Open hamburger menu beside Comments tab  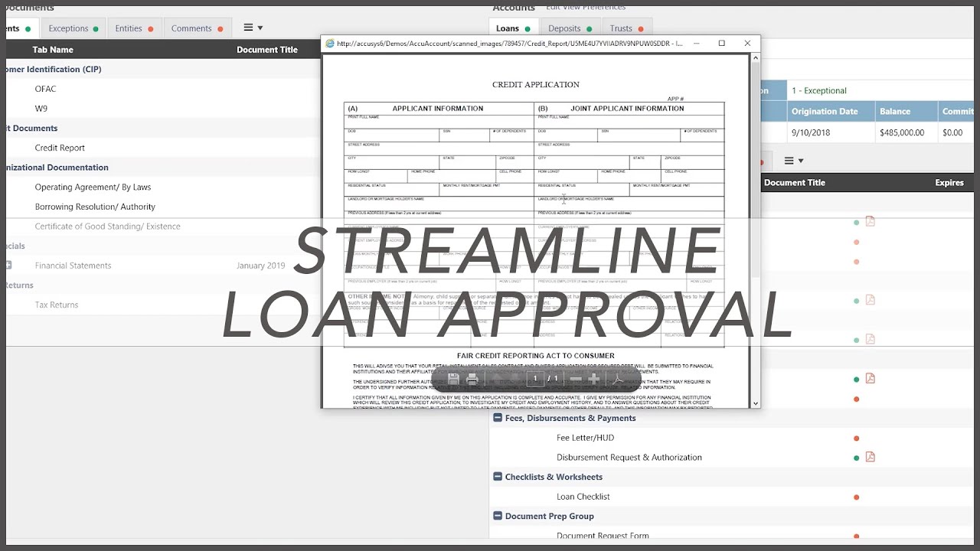253,28
